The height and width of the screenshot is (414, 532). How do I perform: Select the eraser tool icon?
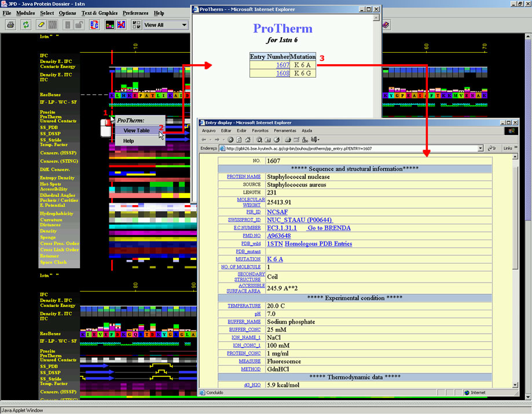point(41,25)
